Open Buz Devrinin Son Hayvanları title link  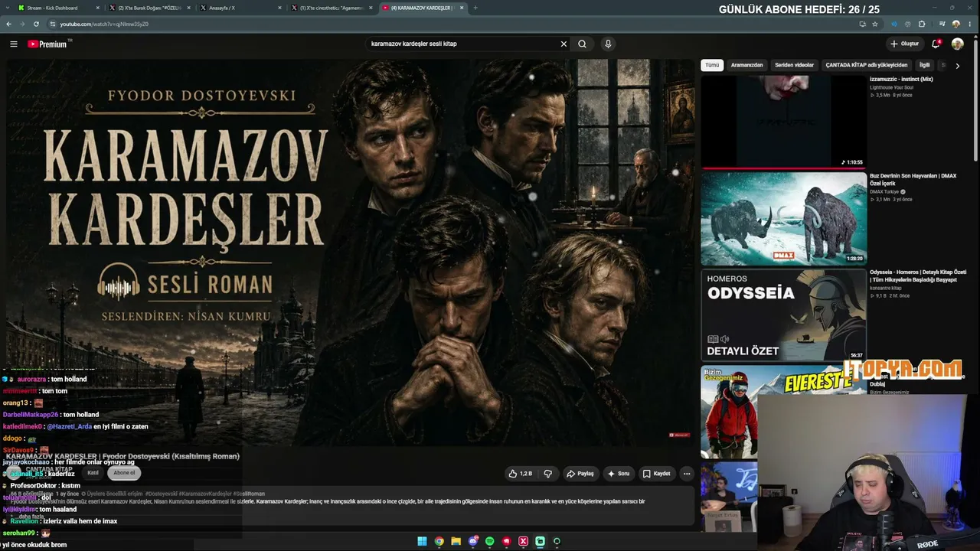(x=913, y=180)
